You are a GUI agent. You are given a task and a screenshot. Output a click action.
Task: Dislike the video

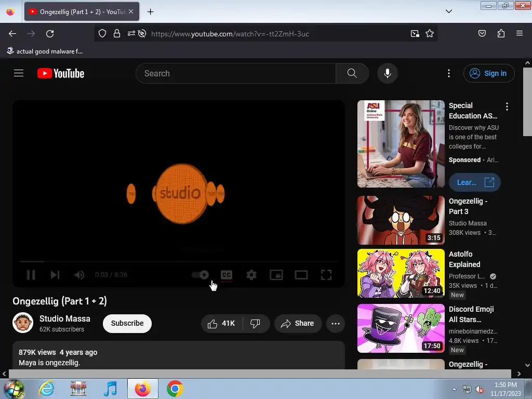pos(256,324)
